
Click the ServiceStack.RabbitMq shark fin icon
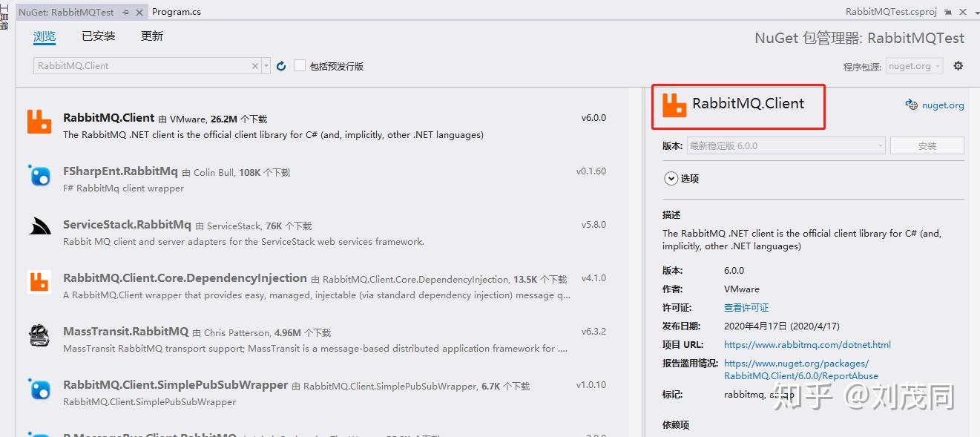pyautogui.click(x=39, y=226)
